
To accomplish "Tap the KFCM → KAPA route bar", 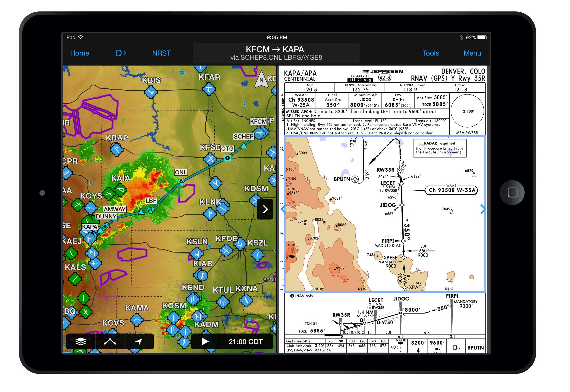I will [x=276, y=53].
